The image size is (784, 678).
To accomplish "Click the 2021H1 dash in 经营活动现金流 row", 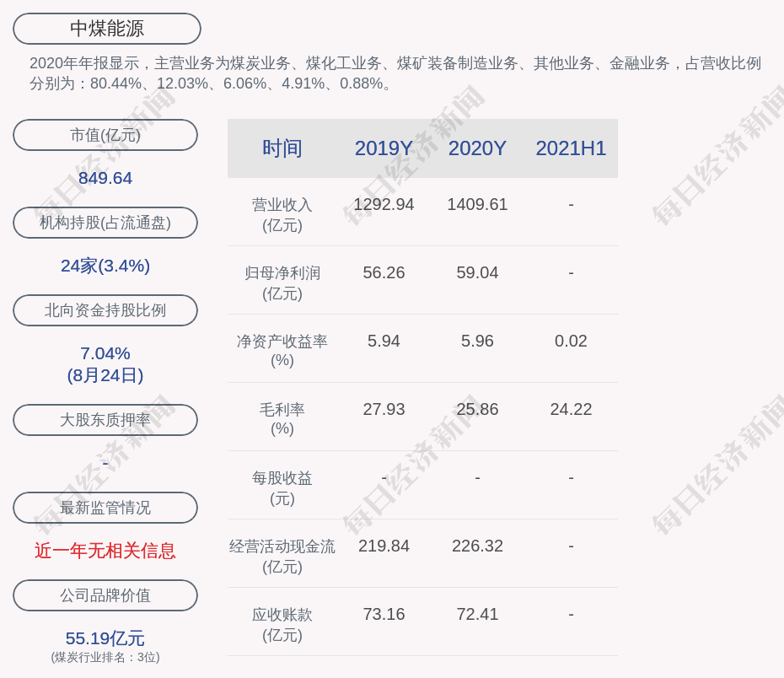I will tap(571, 546).
